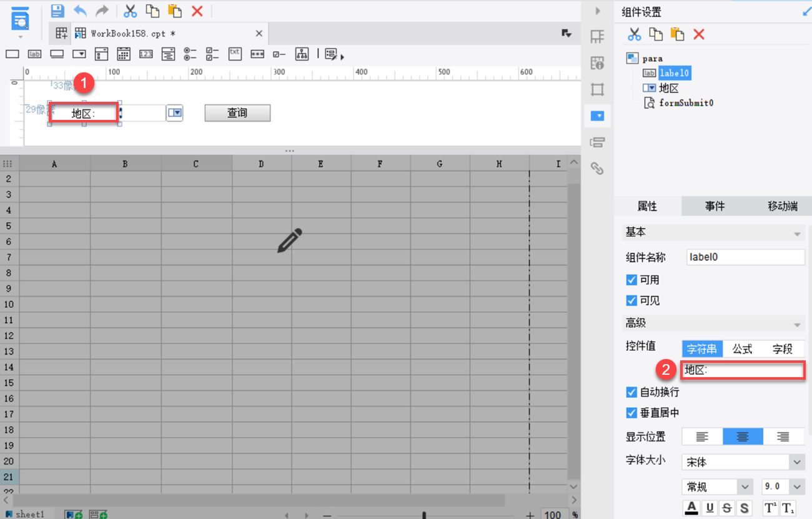Click the Save icon in top toolbar
Screen dimensions: 812x519
[x=57, y=11]
